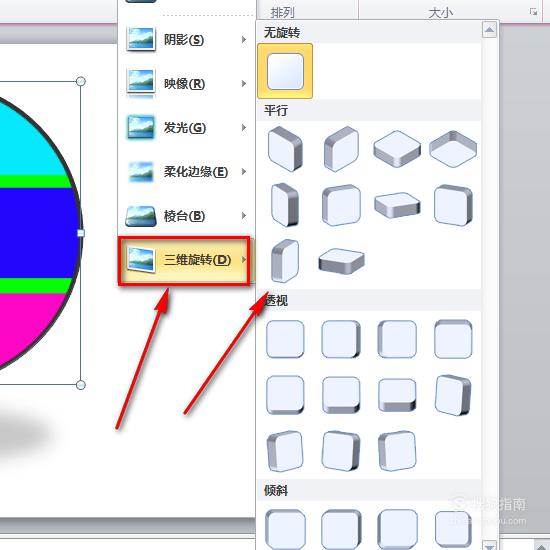
Task: Apply Isometric Left Down preset, first in 平行
Action: click(x=285, y=149)
